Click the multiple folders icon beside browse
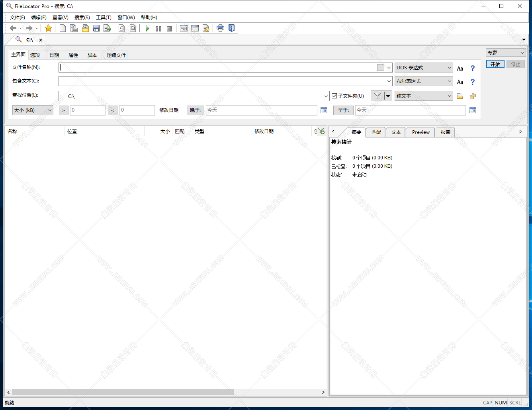The height and width of the screenshot is (410, 532). (473, 96)
